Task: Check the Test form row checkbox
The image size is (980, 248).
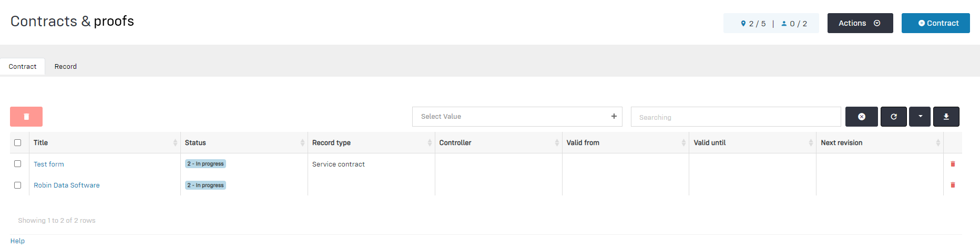Action: (18, 164)
